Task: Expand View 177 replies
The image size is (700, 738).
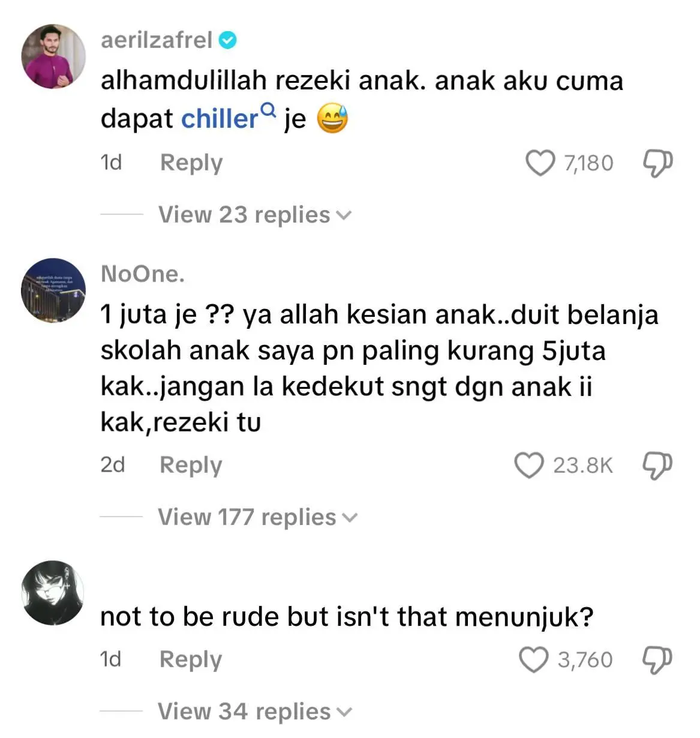Action: pyautogui.click(x=257, y=517)
